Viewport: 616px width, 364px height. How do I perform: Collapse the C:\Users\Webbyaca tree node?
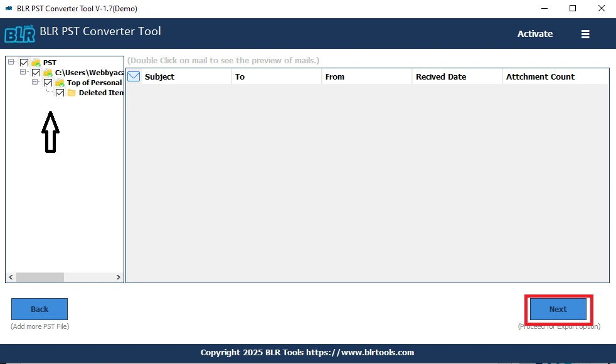click(x=24, y=72)
